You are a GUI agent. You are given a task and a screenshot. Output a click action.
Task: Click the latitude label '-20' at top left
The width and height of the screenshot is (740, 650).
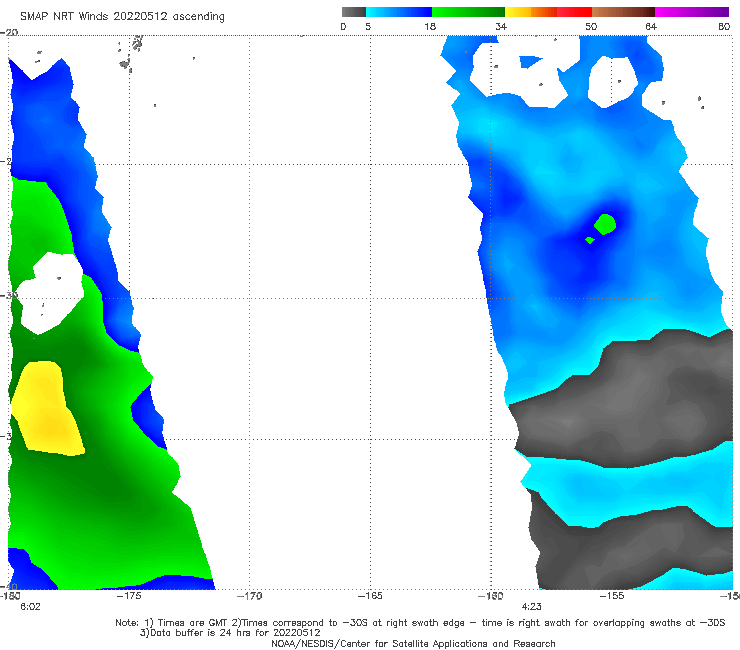(x=9, y=33)
